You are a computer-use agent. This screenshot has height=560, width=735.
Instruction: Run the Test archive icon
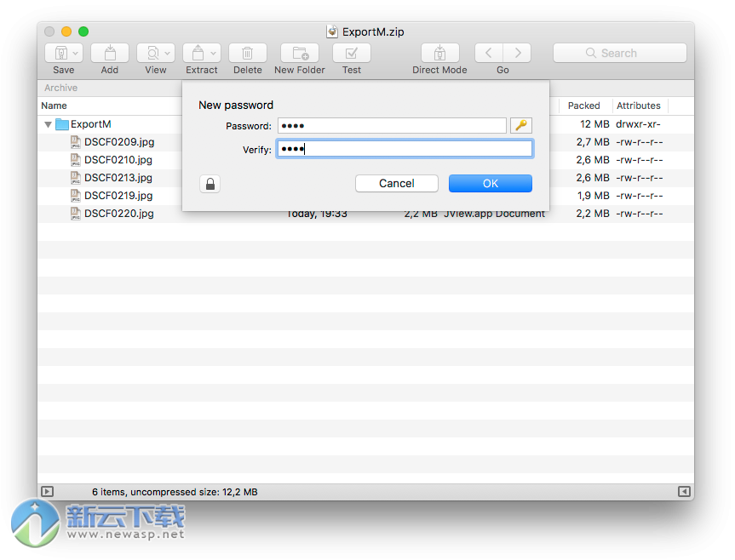[351, 51]
